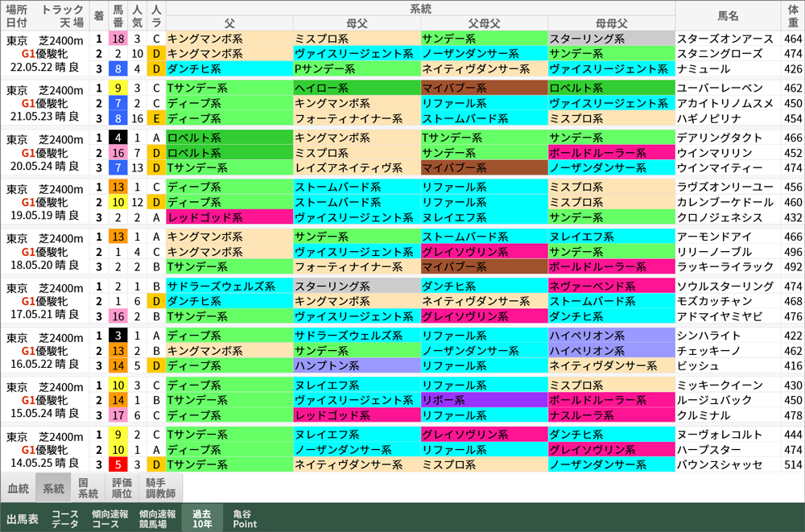Click the 母母父 column header
The height and width of the screenshot is (532, 805).
612,23
